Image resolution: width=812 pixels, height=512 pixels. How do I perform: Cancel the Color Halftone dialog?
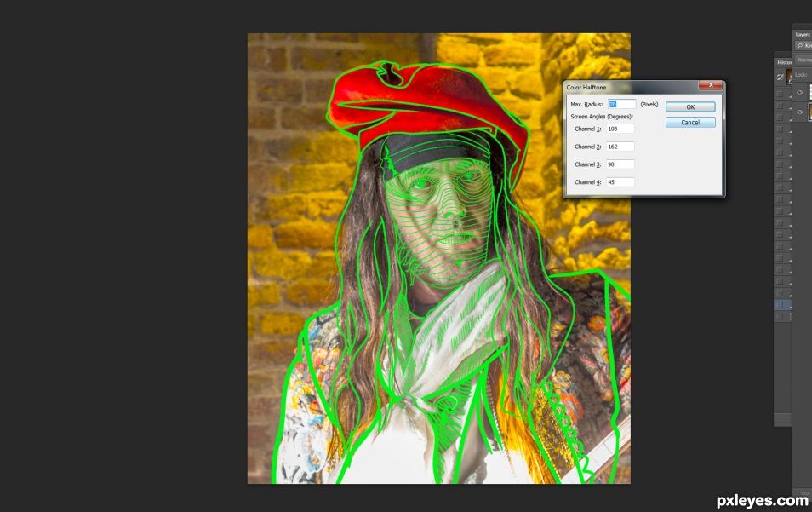point(690,123)
